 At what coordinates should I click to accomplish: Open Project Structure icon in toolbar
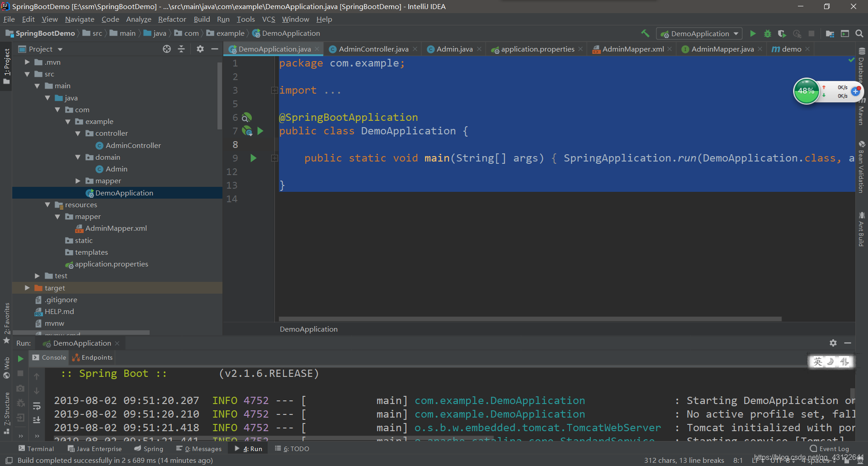[x=830, y=33]
